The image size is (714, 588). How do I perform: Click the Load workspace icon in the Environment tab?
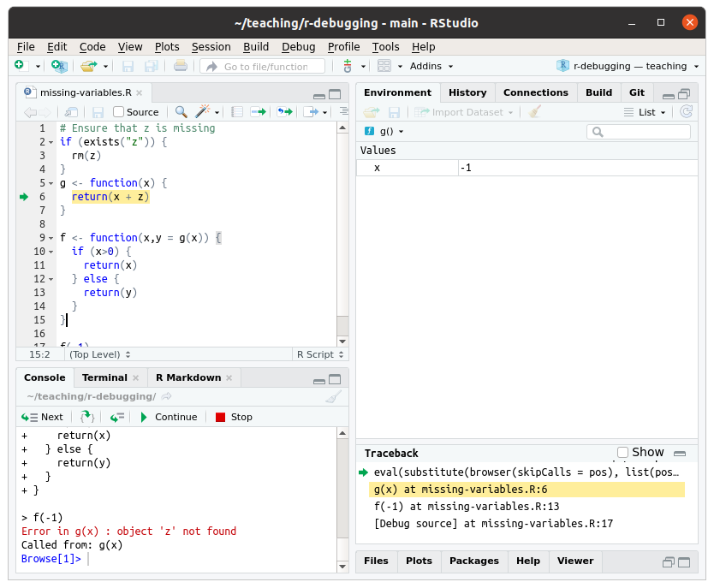372,112
